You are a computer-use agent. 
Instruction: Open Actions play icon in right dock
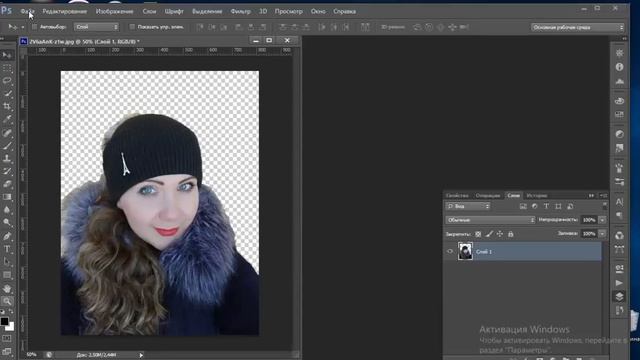(x=620, y=282)
